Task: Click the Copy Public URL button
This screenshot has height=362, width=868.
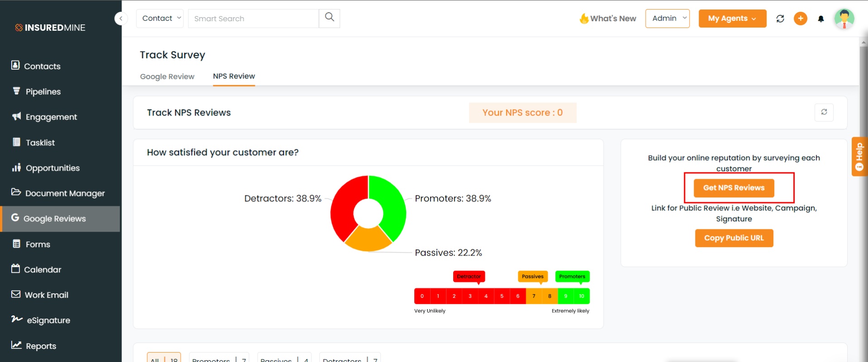Action: [x=734, y=238]
